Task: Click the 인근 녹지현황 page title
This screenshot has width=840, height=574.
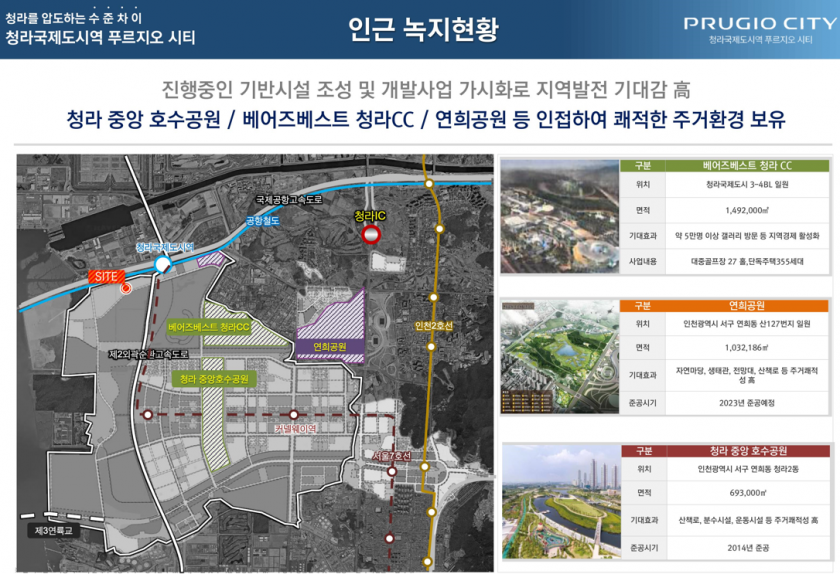Action: pyautogui.click(x=423, y=28)
